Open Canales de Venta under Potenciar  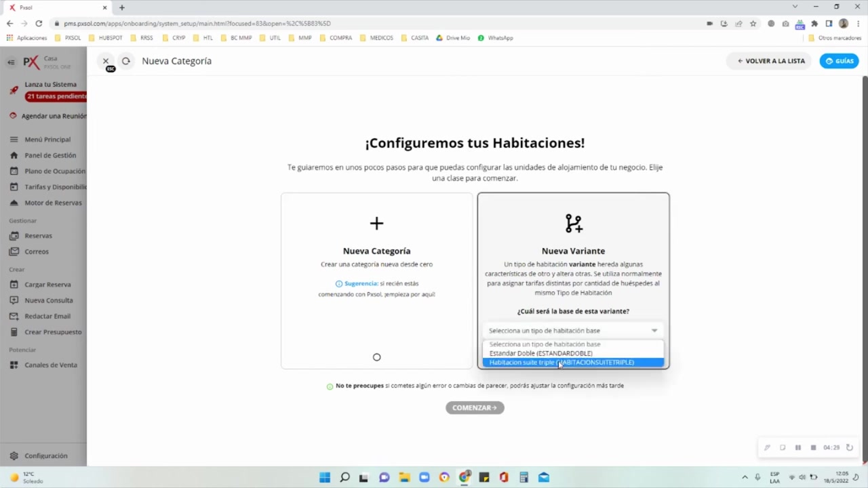coord(51,365)
